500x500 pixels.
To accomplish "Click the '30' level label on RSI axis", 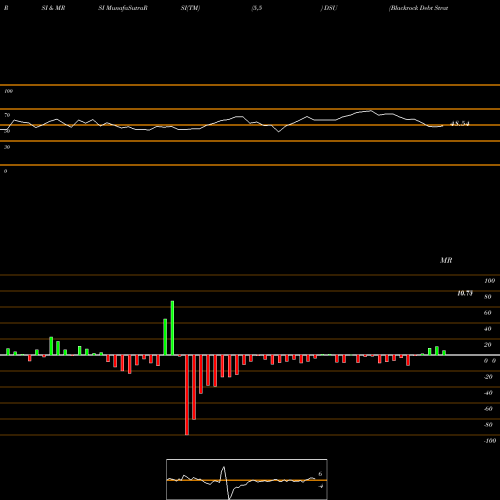I will 7,147.
